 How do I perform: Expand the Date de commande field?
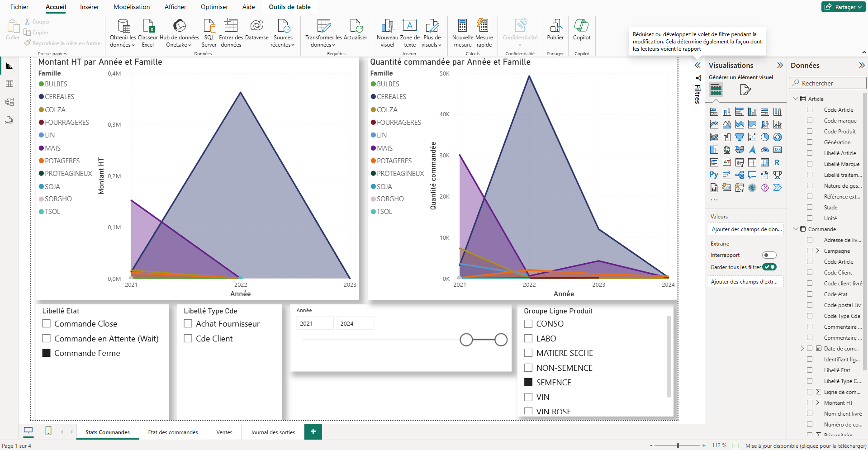pos(802,348)
